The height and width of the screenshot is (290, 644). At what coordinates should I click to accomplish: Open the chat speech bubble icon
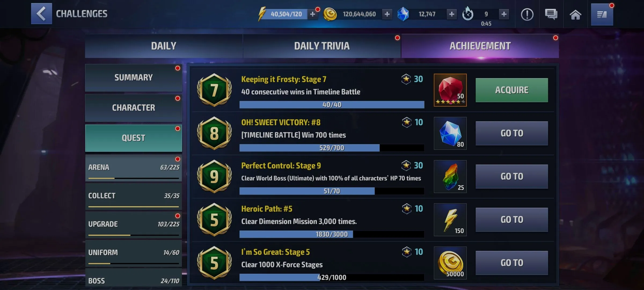(x=551, y=15)
